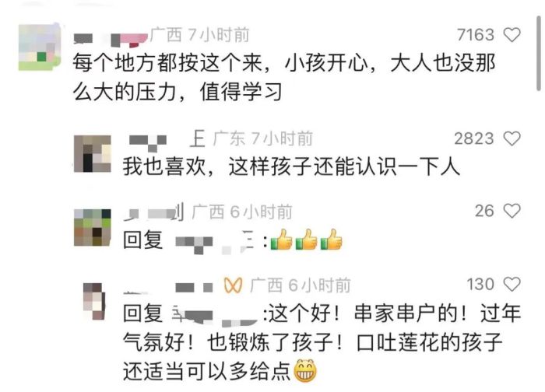Open the avatar of the last reply author
This screenshot has height=392, width=545.
(94, 301)
